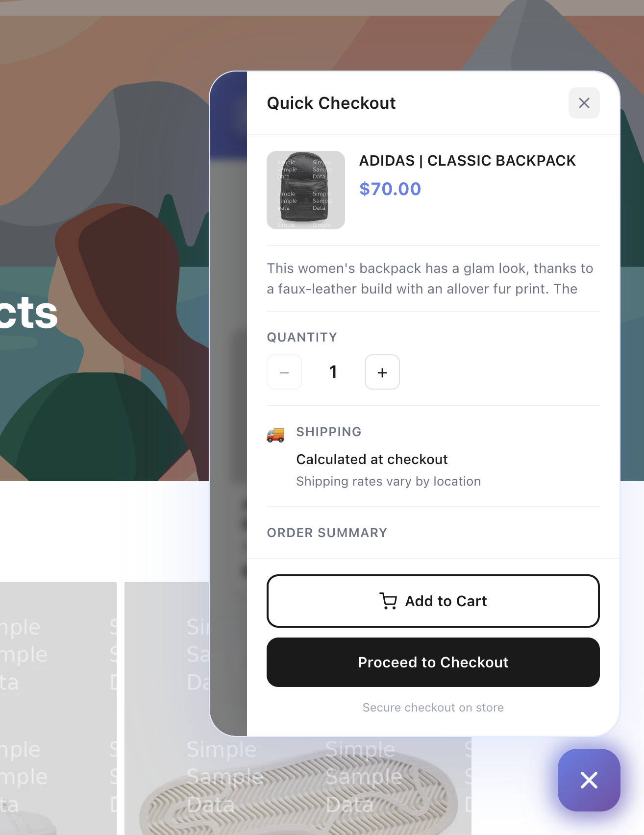
Task: Click the $70.00 price label
Action: coord(390,189)
